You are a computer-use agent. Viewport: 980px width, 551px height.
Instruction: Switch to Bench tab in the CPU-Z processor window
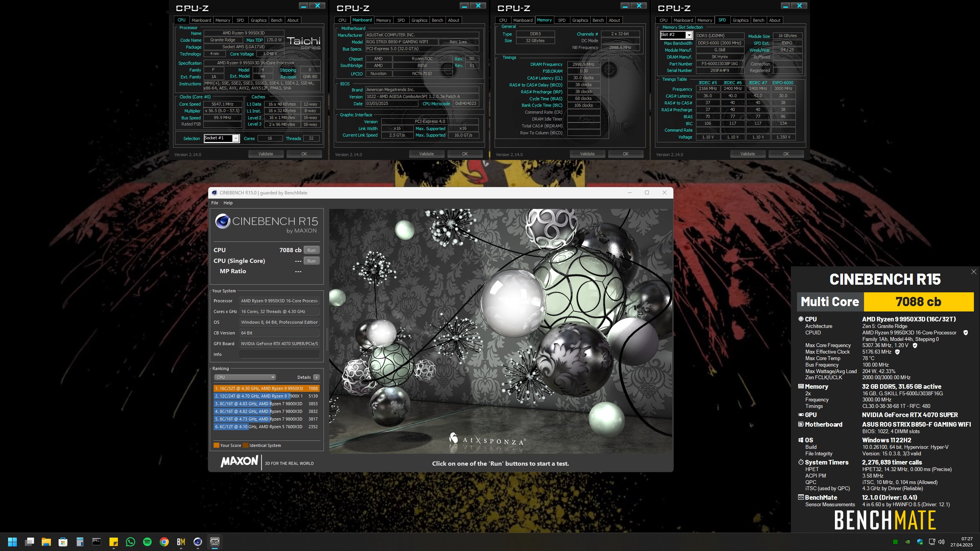pos(276,20)
